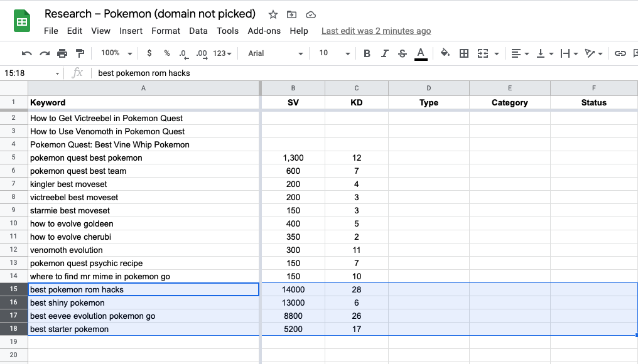Screen dimensions: 638x364
Task: Select row 19 header
Action: pos(13,342)
